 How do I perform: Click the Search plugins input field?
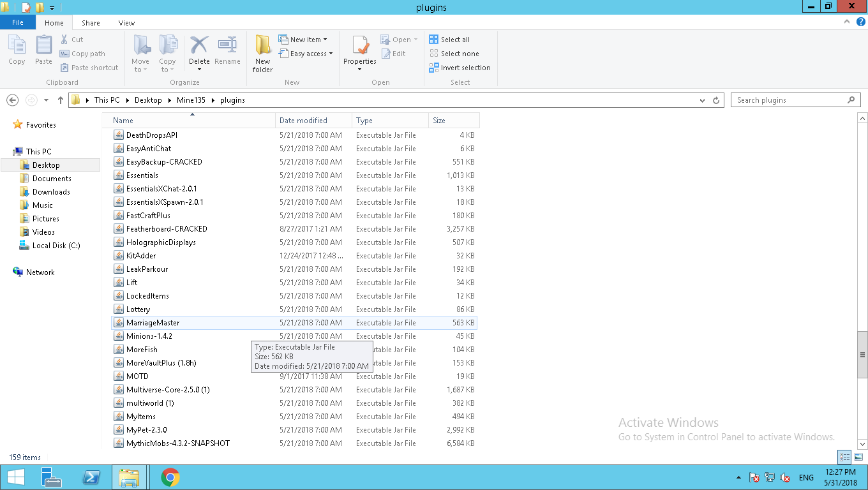(x=789, y=100)
